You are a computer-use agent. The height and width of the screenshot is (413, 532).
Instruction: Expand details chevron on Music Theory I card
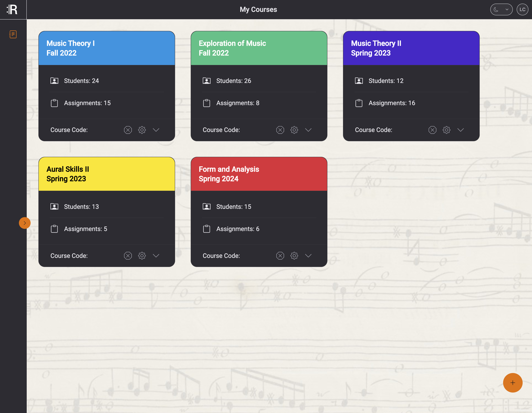coord(156,130)
